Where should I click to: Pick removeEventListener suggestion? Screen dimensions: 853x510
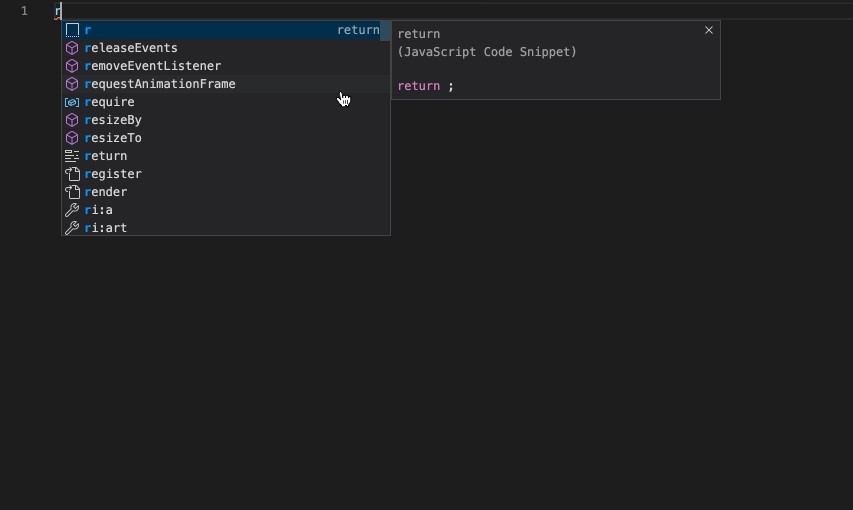(x=225, y=66)
